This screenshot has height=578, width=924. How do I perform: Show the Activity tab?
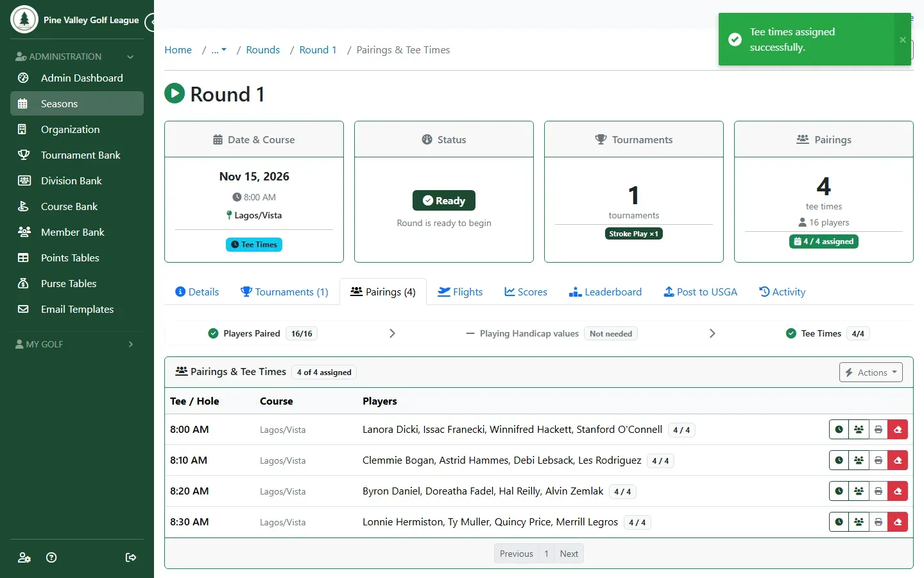point(782,292)
